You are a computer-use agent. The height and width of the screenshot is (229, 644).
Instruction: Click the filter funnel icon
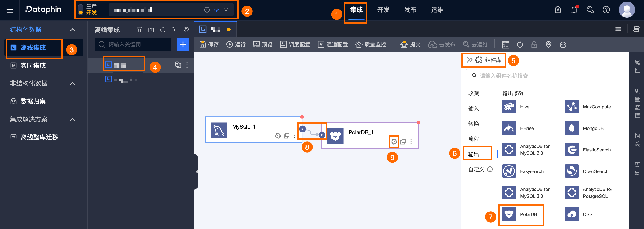[x=139, y=30]
